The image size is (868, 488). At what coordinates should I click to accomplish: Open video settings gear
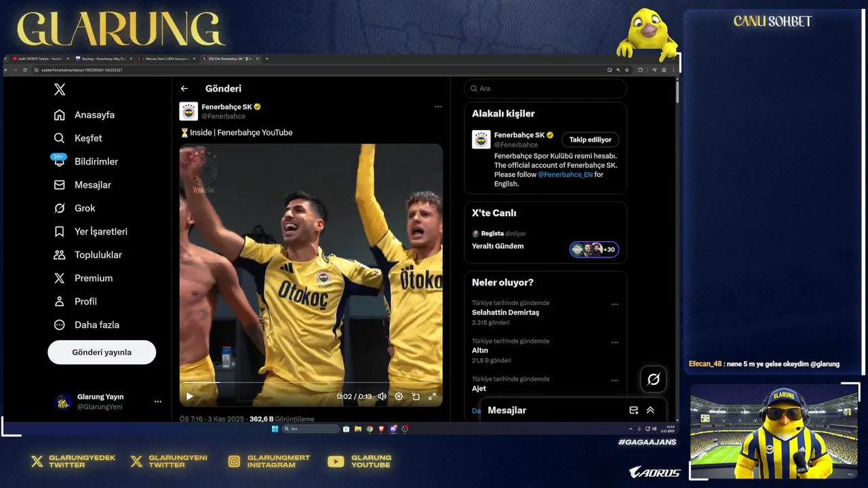(x=399, y=396)
